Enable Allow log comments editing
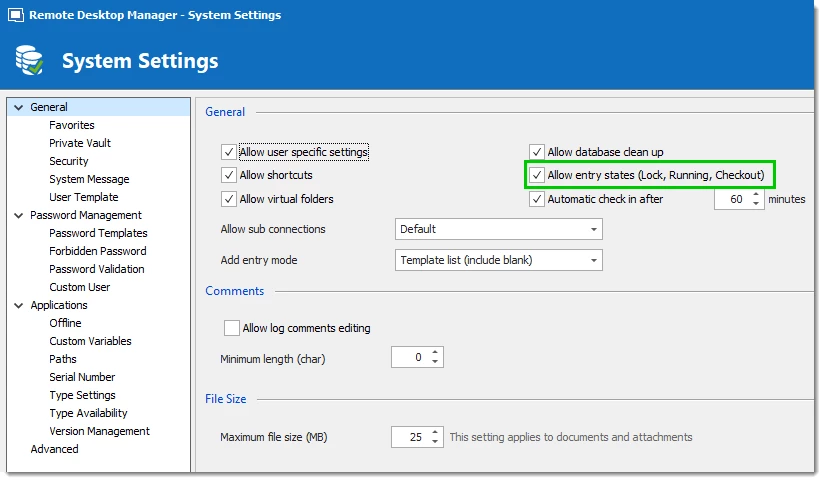824x482 pixels. tap(232, 328)
